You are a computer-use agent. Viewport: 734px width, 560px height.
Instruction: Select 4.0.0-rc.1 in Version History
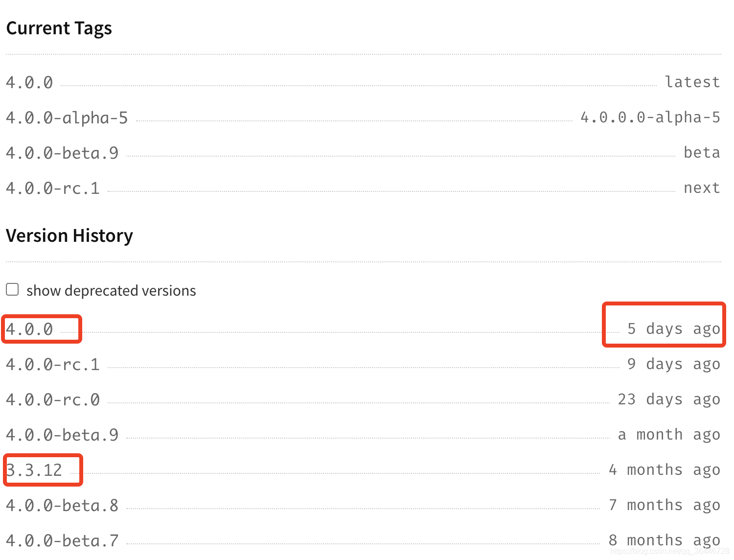click(x=53, y=364)
